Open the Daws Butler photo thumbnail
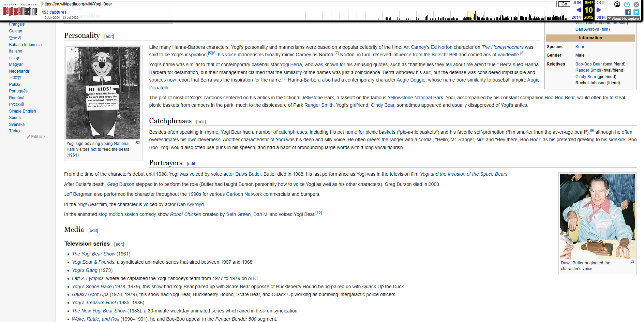 click(x=597, y=216)
